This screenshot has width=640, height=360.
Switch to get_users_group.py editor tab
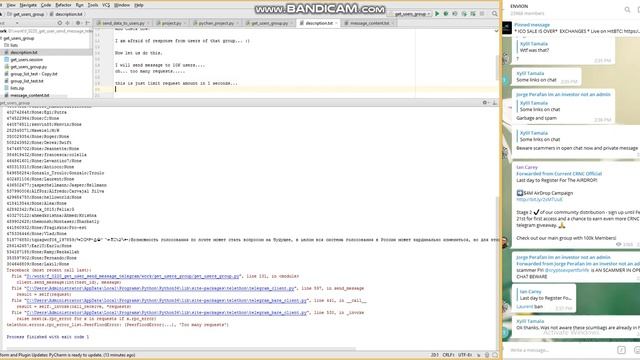269,23
